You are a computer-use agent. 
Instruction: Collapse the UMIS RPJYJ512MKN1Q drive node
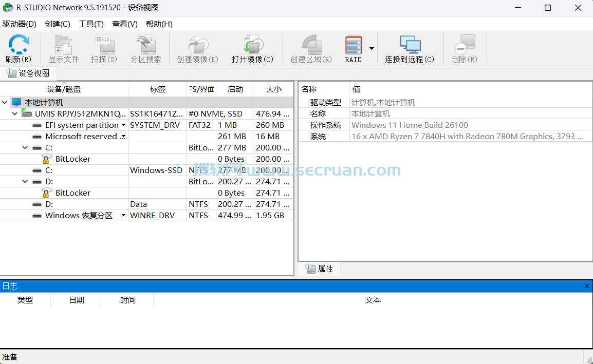point(15,113)
